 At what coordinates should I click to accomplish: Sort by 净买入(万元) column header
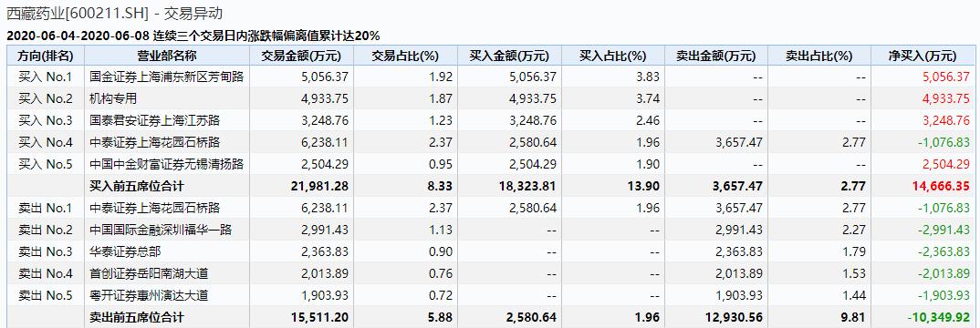coord(923,56)
